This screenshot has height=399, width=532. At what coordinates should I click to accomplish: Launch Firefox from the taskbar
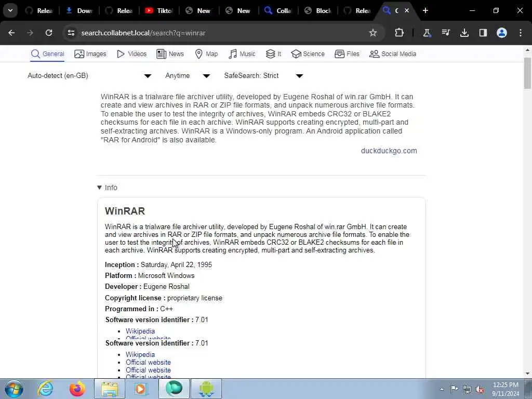77,389
